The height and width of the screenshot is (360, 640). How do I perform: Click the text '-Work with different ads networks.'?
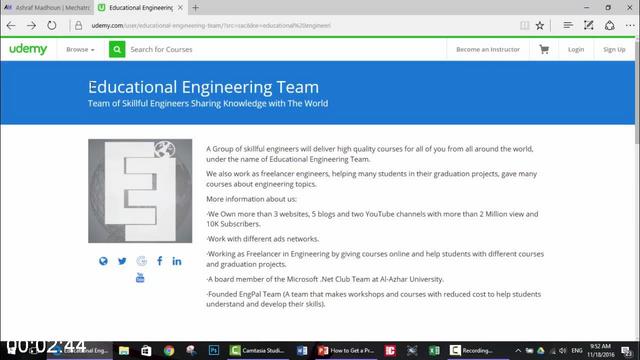pyautogui.click(x=263, y=239)
